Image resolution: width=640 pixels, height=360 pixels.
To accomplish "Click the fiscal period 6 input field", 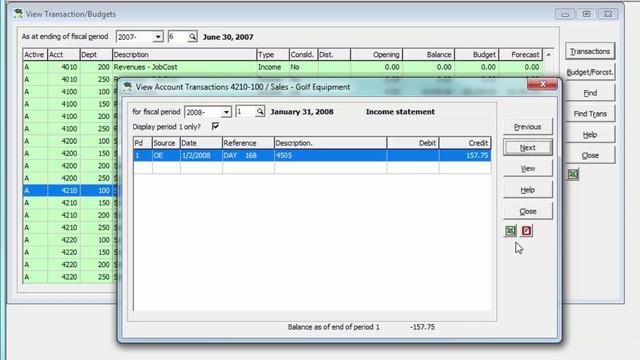I will tap(178, 37).
